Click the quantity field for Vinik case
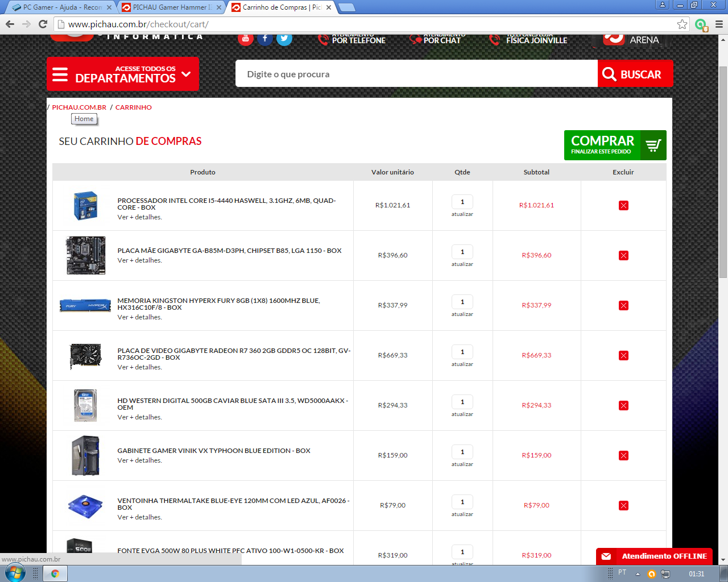This screenshot has height=582, width=728. click(462, 452)
